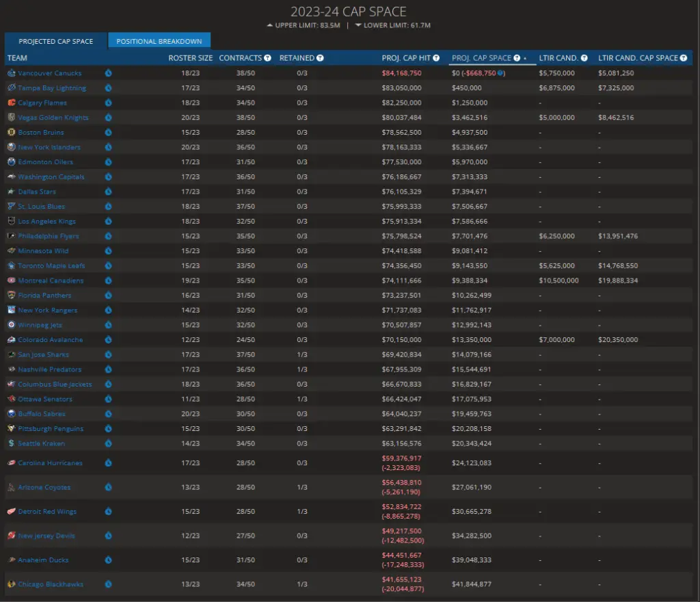The image size is (700, 602).
Task: Click the blue icon next to Philadelphia Flyers
Action: (x=108, y=236)
